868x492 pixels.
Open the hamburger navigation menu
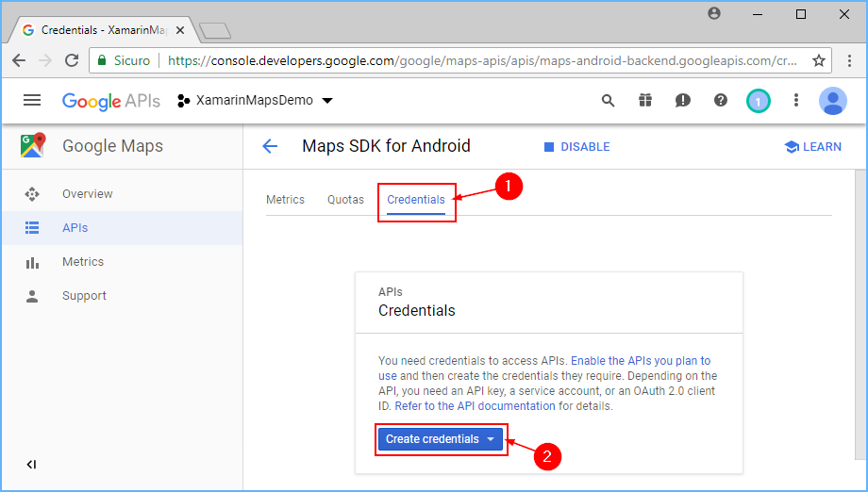pos(32,100)
